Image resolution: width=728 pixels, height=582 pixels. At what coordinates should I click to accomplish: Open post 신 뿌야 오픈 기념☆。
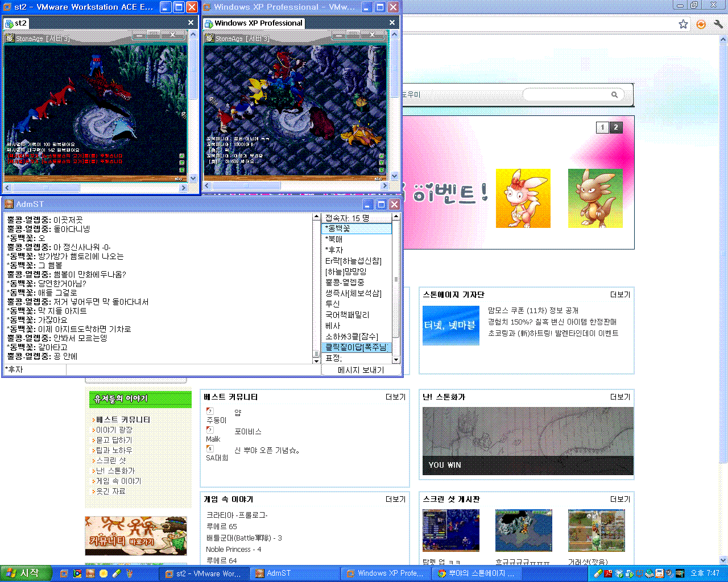(x=267, y=450)
